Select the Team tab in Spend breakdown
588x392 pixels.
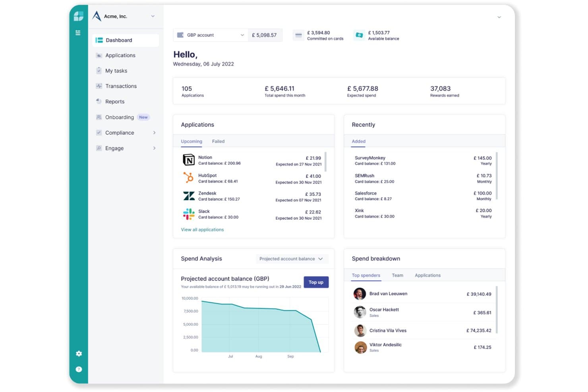click(397, 275)
